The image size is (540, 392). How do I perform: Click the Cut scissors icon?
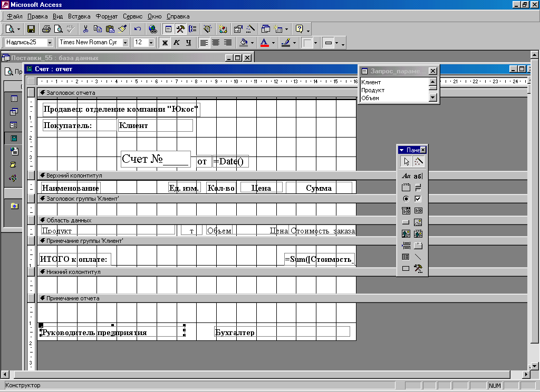pyautogui.click(x=85, y=29)
